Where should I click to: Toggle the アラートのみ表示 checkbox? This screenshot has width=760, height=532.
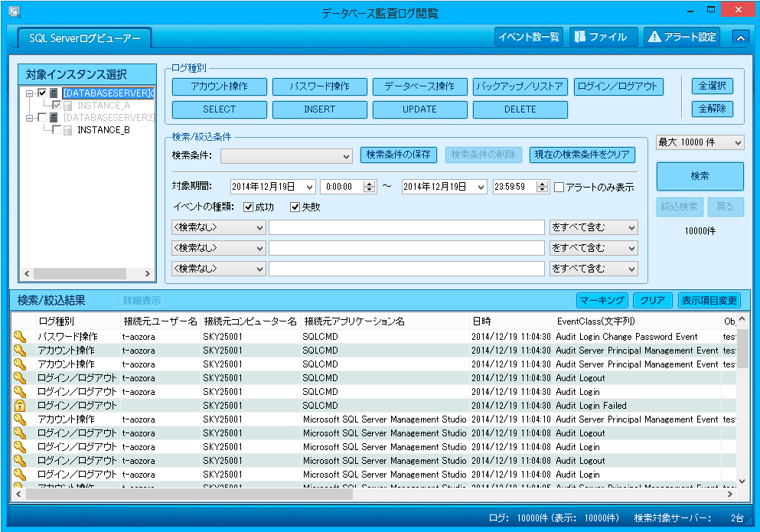click(559, 188)
